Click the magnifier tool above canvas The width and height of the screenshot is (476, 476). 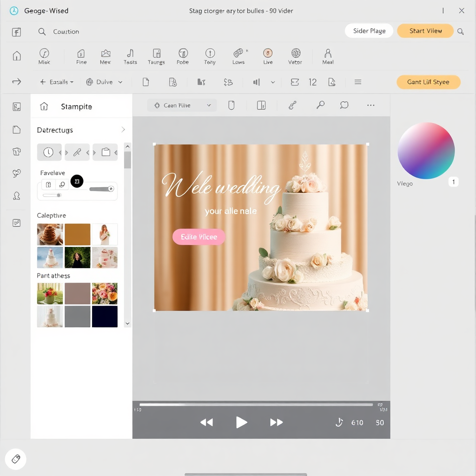pyautogui.click(x=320, y=105)
